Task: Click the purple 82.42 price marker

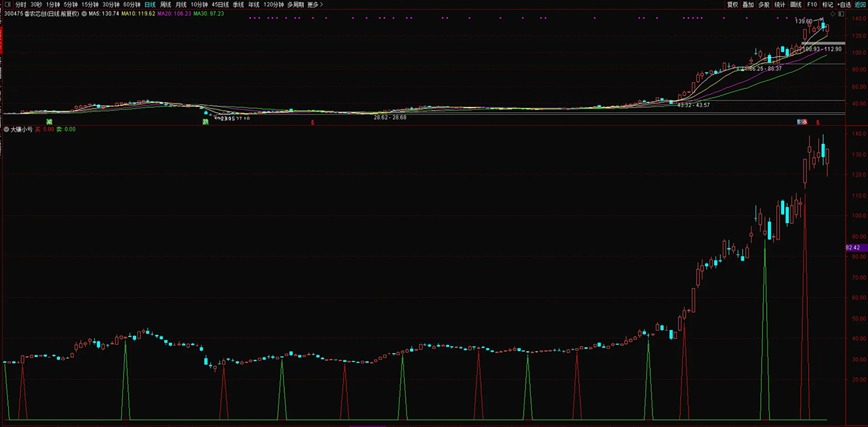Action: tap(853, 248)
